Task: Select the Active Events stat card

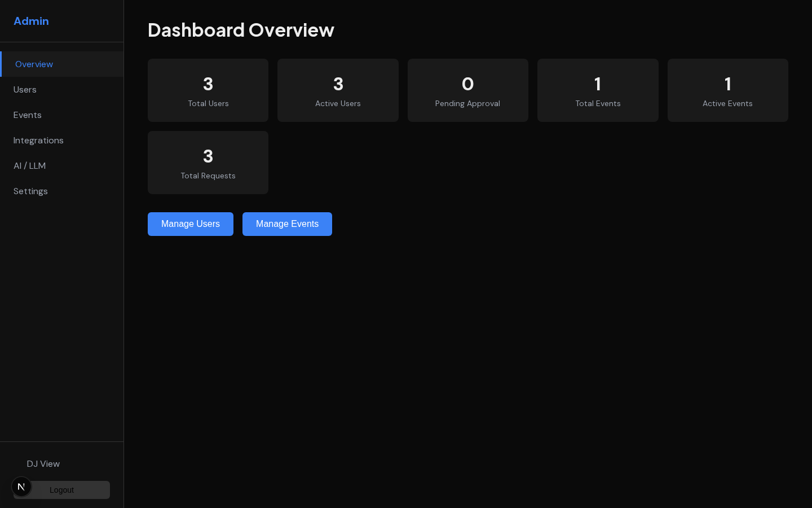Action: click(727, 90)
